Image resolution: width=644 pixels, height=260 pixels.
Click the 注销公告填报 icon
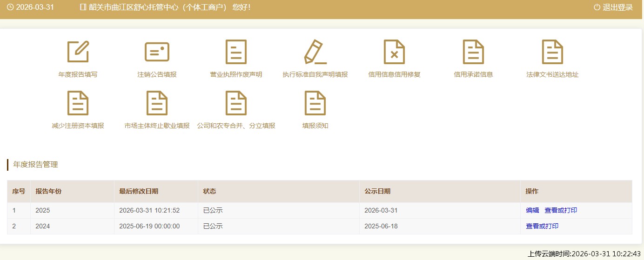click(x=157, y=52)
